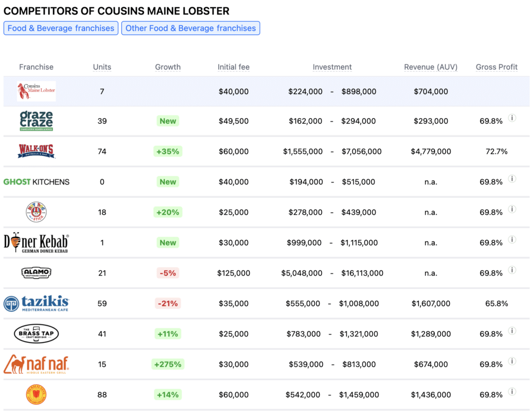The image size is (532, 417).
Task: Open the Food & Beverage franchises link
Action: tap(61, 28)
